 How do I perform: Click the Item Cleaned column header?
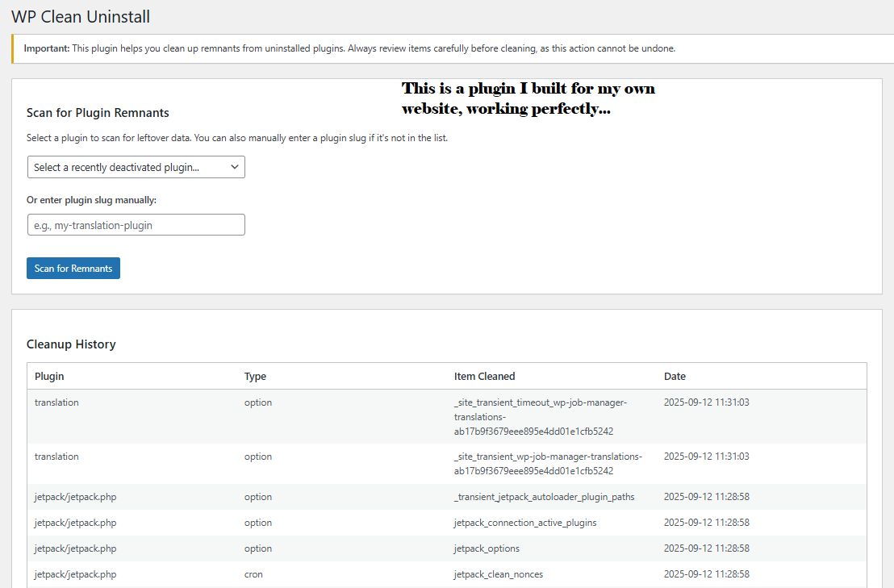pos(484,376)
